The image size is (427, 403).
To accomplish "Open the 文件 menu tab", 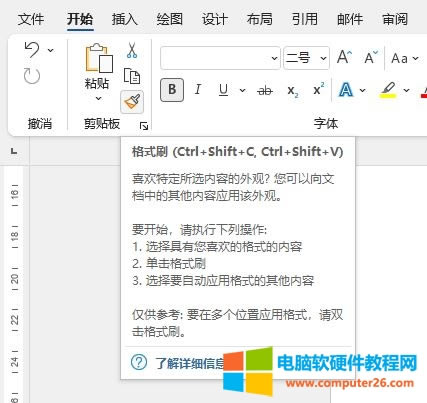I will click(x=31, y=19).
